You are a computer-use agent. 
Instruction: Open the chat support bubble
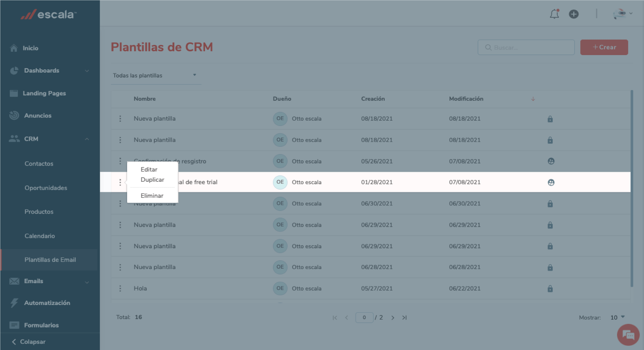click(628, 335)
